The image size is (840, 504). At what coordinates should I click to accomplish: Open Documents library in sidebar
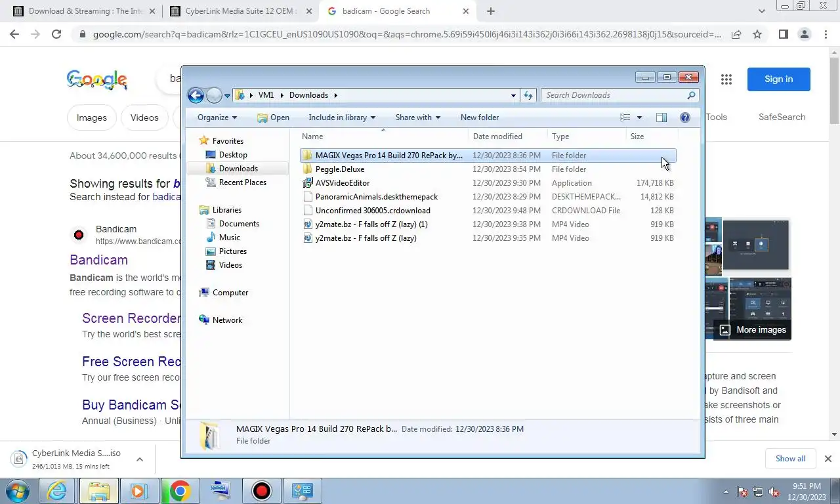(239, 224)
